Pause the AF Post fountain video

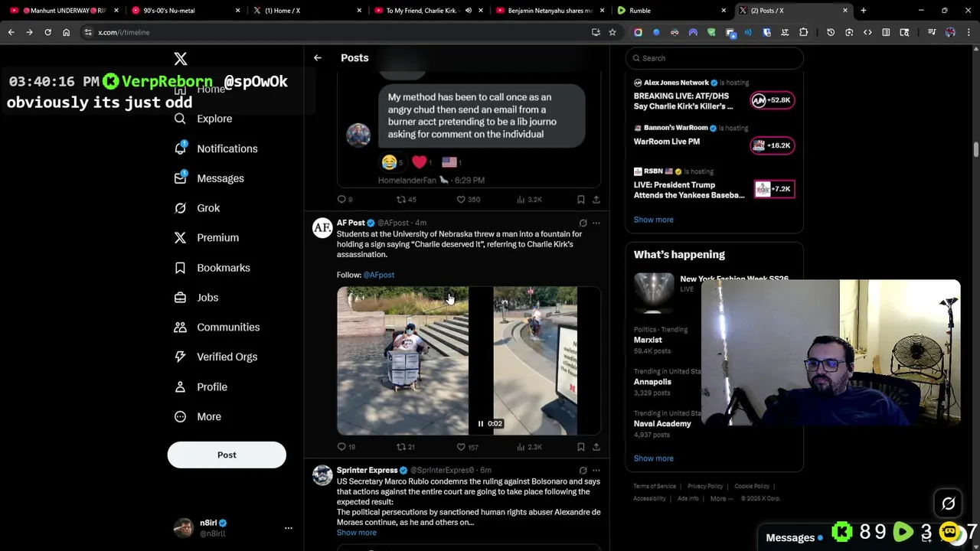coord(481,423)
